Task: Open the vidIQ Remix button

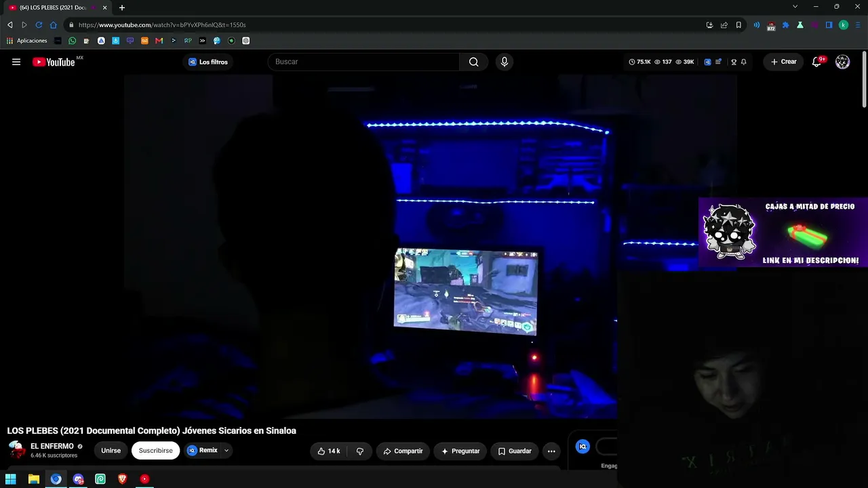Action: pos(203,451)
